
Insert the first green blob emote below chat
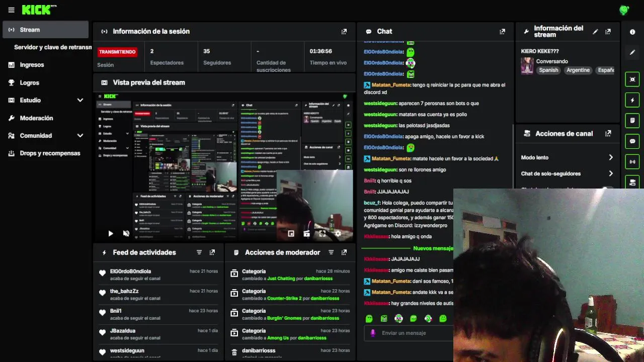[369, 318]
